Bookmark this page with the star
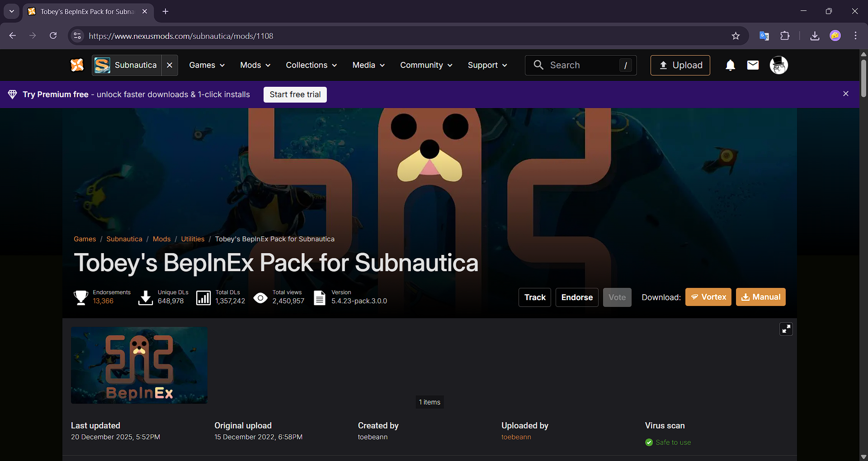 [736, 36]
